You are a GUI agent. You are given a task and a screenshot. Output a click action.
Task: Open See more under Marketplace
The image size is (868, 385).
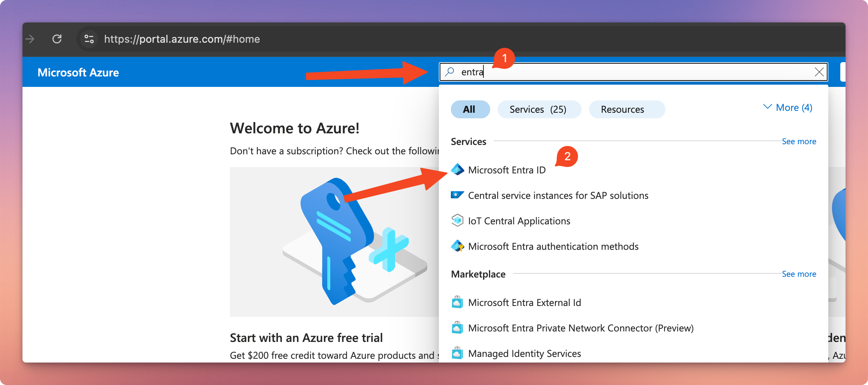(799, 274)
